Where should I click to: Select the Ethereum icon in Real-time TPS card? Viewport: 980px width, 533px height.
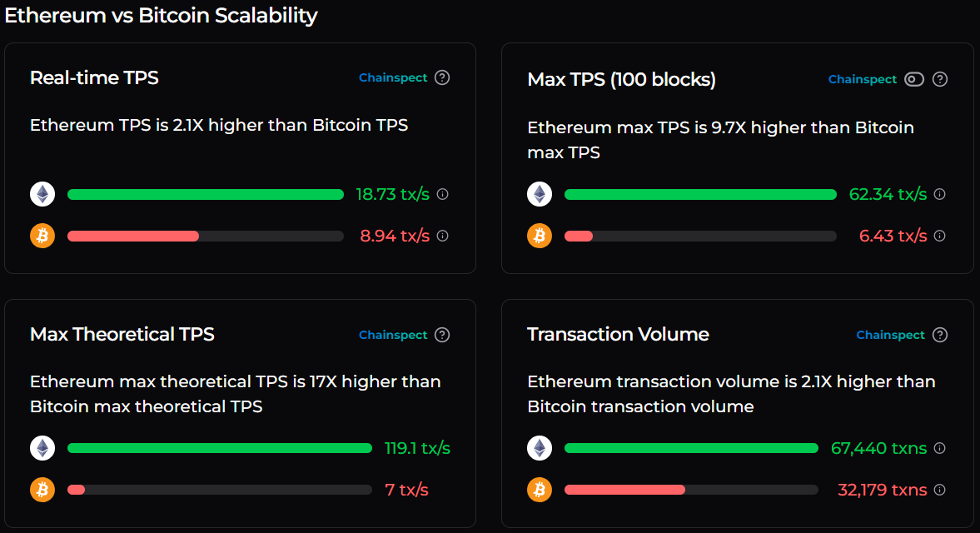[42, 193]
